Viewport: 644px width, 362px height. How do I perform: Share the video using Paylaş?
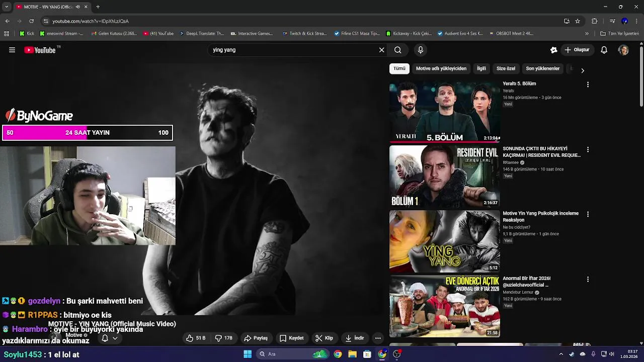point(256,338)
